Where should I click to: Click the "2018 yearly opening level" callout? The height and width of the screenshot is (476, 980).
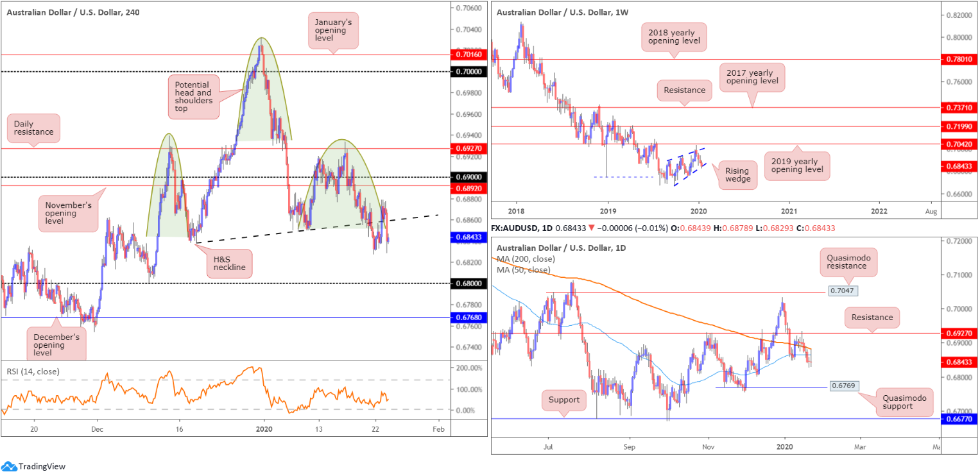tap(674, 38)
